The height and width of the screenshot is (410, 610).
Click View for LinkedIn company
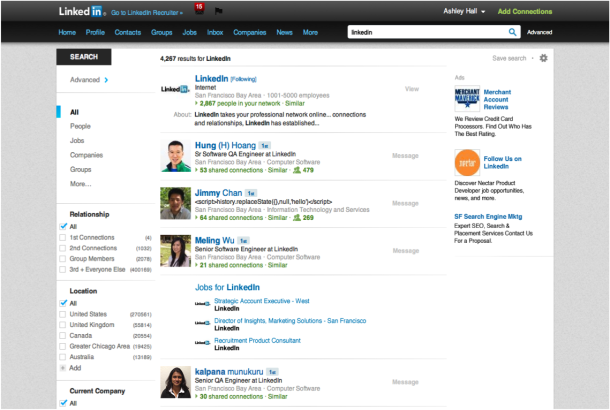[412, 89]
